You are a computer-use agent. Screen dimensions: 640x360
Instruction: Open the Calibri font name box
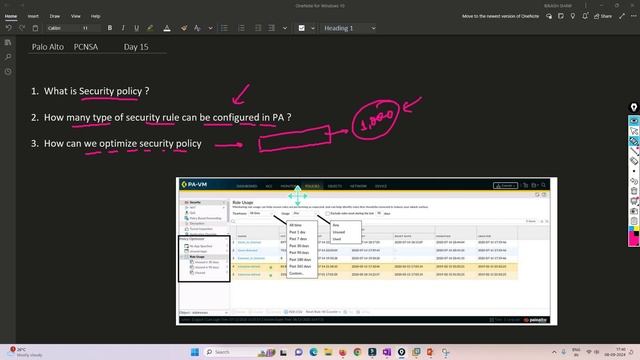[x=62, y=28]
